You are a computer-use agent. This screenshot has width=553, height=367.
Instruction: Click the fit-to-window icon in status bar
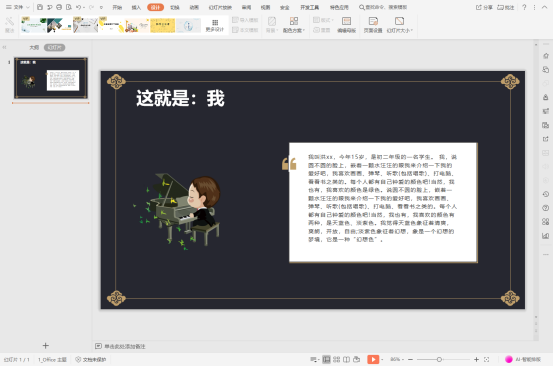point(486,359)
